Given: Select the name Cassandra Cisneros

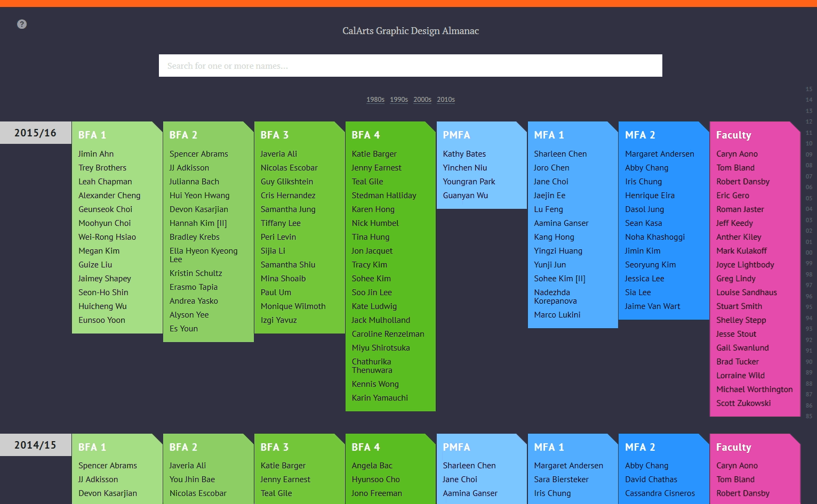Looking at the screenshot, I should 660,493.
